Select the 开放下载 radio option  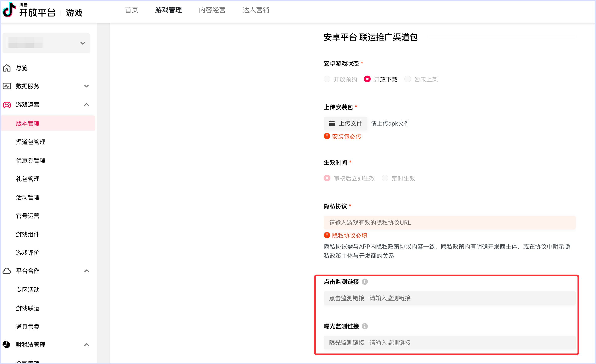367,79
